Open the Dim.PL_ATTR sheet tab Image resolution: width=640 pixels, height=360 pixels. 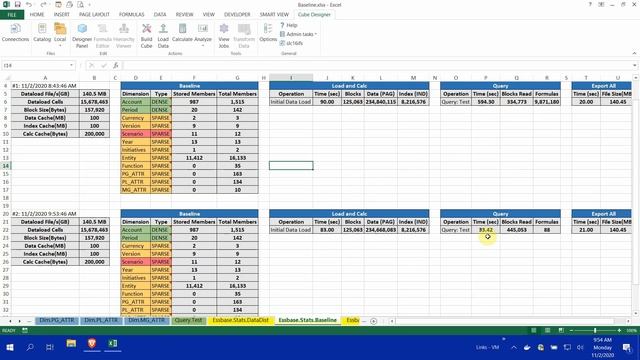[101, 320]
